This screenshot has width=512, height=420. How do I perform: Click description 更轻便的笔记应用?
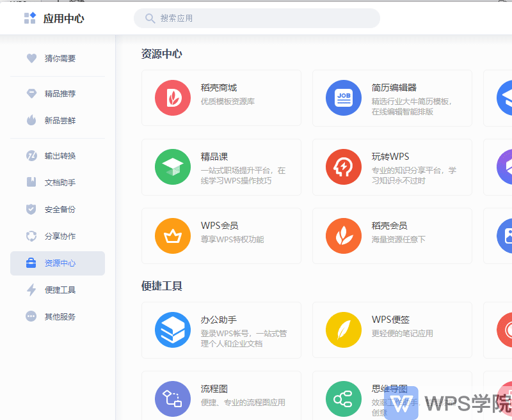403,334
